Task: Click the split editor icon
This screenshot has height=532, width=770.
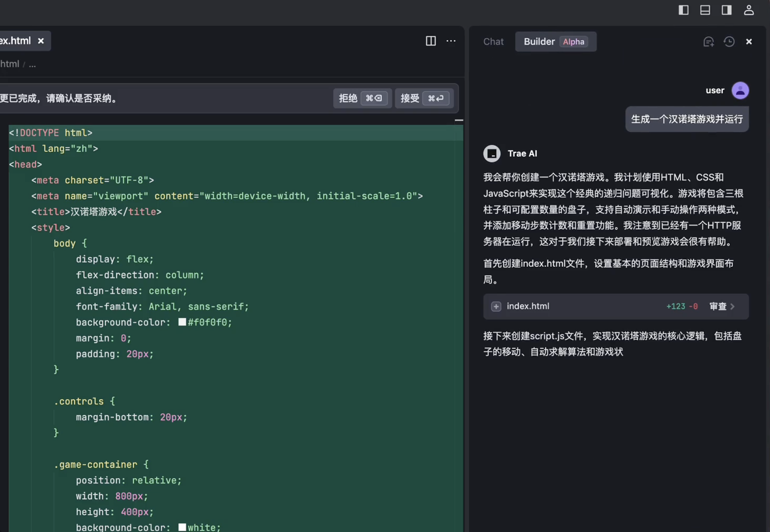Action: coord(430,41)
